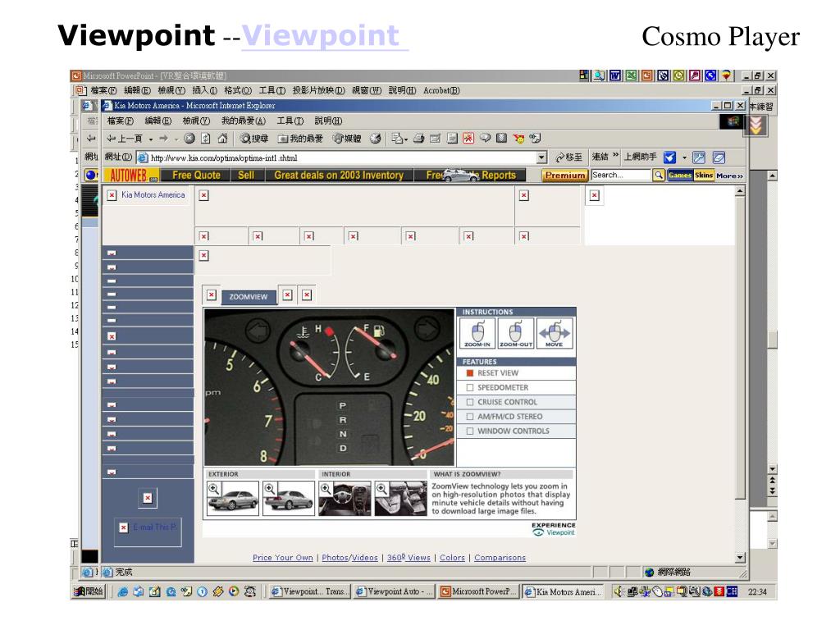Click the Games toolbar button

point(680,176)
